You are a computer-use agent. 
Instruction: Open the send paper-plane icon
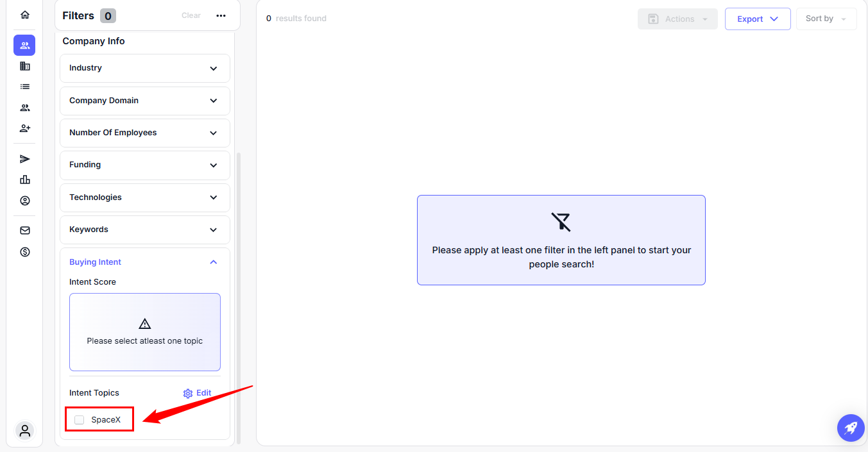coord(25,159)
